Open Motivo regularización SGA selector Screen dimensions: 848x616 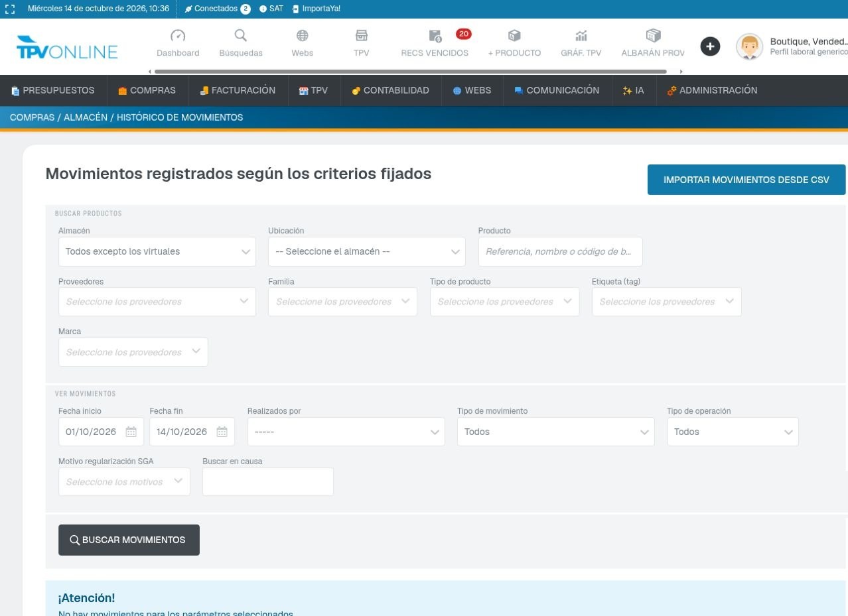coord(124,482)
